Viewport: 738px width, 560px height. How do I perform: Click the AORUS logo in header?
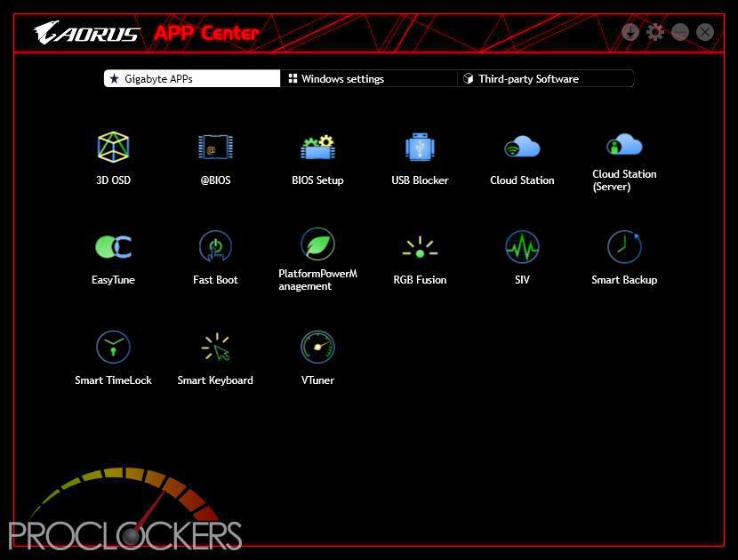[x=86, y=33]
